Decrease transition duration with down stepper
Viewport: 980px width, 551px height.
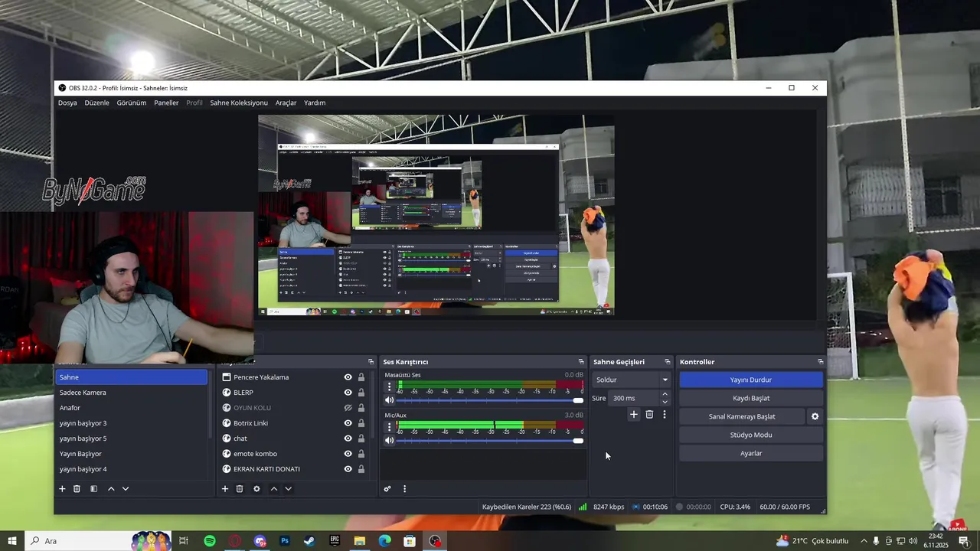click(x=665, y=402)
